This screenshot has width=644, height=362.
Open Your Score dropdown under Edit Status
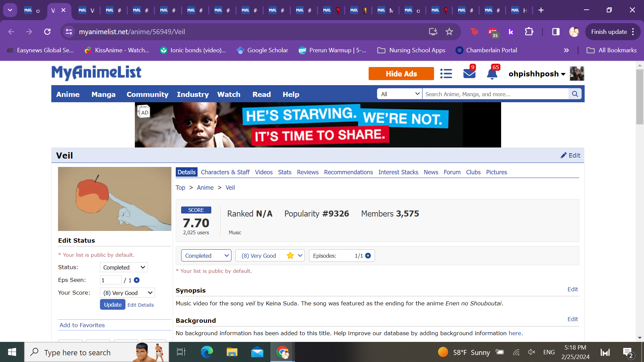pyautogui.click(x=127, y=293)
